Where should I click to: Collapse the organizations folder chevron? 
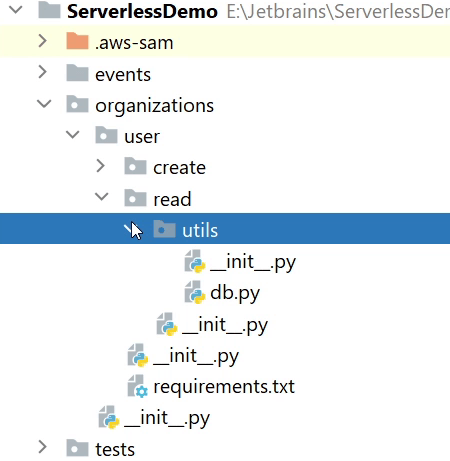[44, 104]
